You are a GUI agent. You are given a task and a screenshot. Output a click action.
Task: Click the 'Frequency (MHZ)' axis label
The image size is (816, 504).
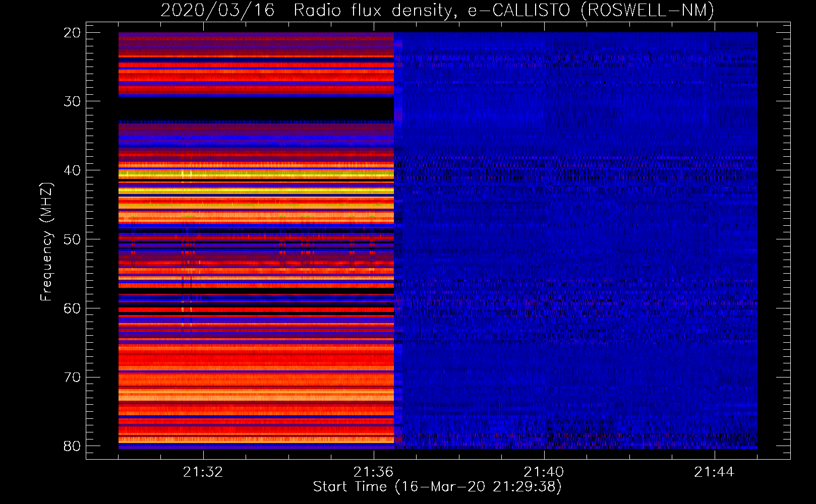point(46,242)
